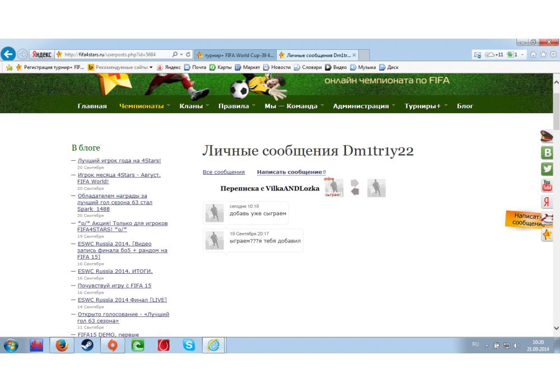This screenshot has height=392, width=560.
Task: Click the browser address bar URL field
Action: [112, 55]
